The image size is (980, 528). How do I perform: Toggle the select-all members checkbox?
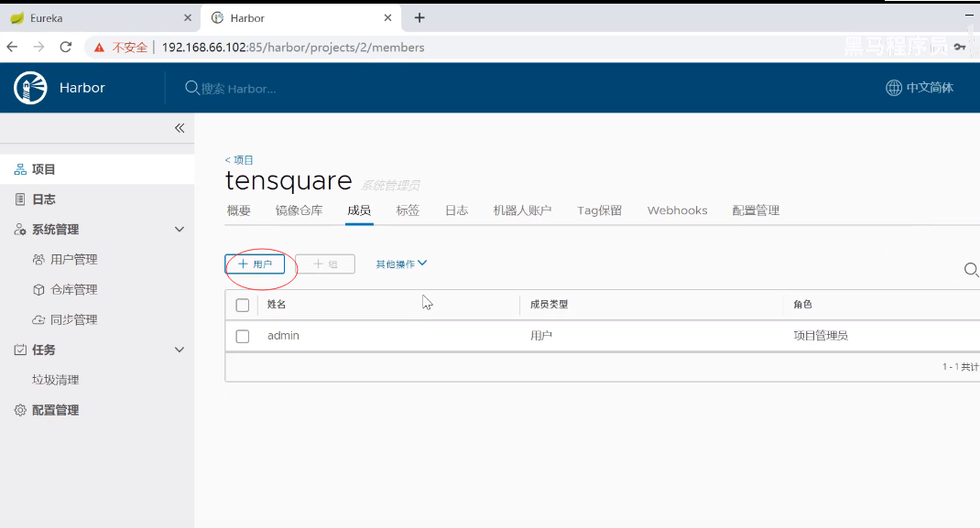pyautogui.click(x=243, y=305)
